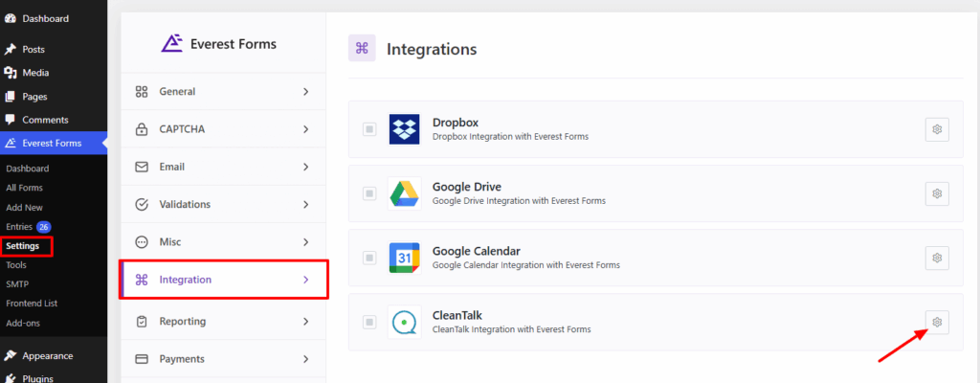This screenshot has height=383, width=980.
Task: Click the Google Drive logo icon
Action: [404, 194]
